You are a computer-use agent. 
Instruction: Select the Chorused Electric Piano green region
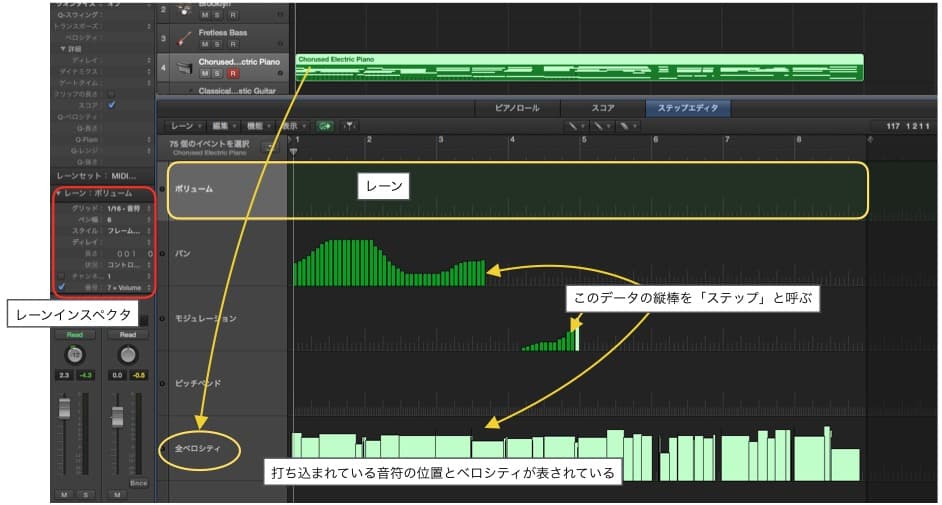579,67
